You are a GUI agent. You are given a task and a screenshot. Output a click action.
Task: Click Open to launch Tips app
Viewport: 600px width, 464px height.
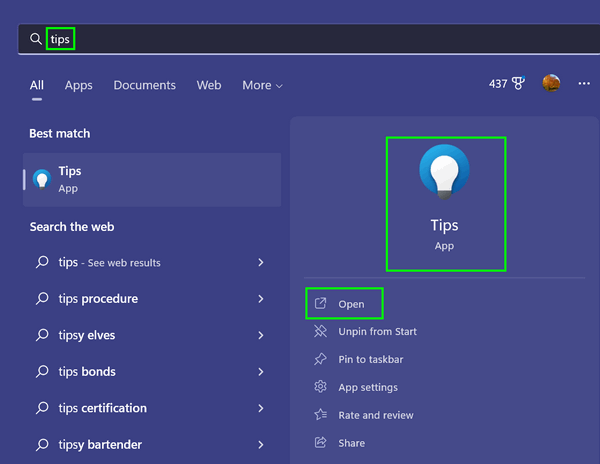coord(351,304)
